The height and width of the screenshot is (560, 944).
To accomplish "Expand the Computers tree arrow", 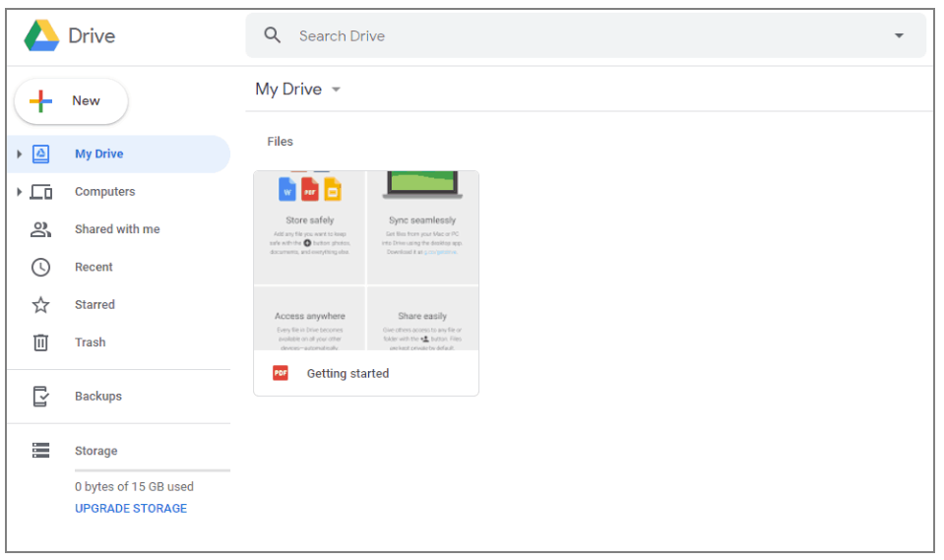I will [20, 192].
